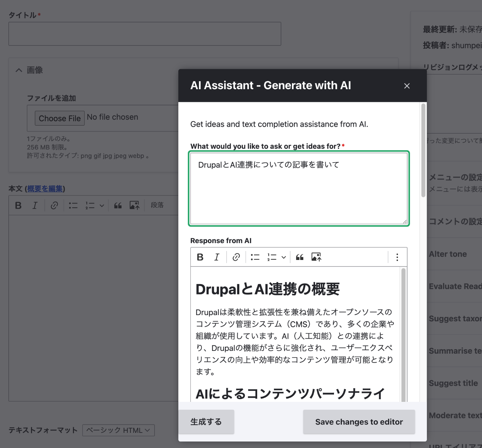
Task: Click the タイトル input field
Action: point(145,33)
